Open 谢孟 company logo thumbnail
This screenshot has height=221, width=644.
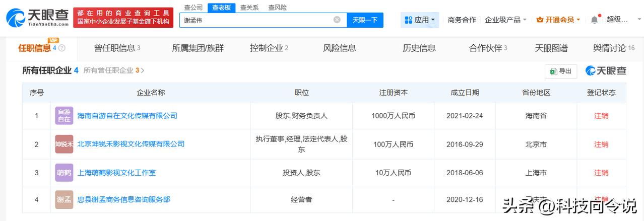[x=64, y=199]
